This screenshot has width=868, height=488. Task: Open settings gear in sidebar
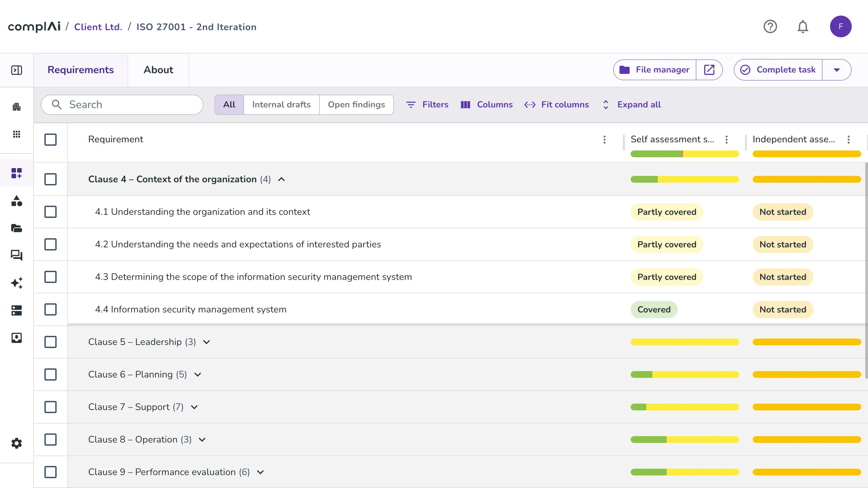click(17, 443)
